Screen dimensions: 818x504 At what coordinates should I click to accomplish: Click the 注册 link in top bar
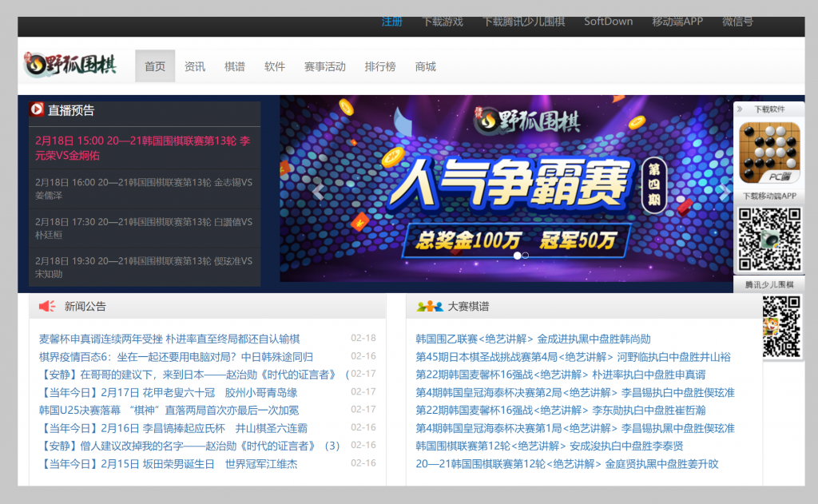[391, 22]
